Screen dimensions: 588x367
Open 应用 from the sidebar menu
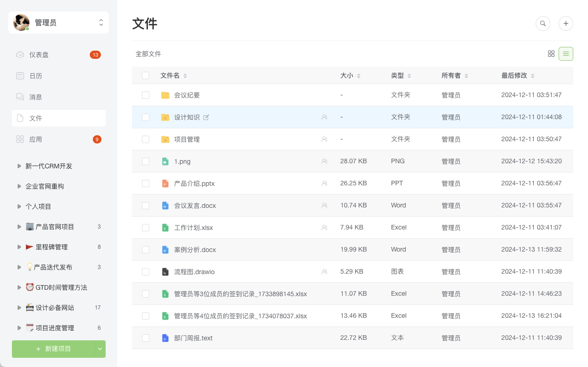click(x=59, y=139)
